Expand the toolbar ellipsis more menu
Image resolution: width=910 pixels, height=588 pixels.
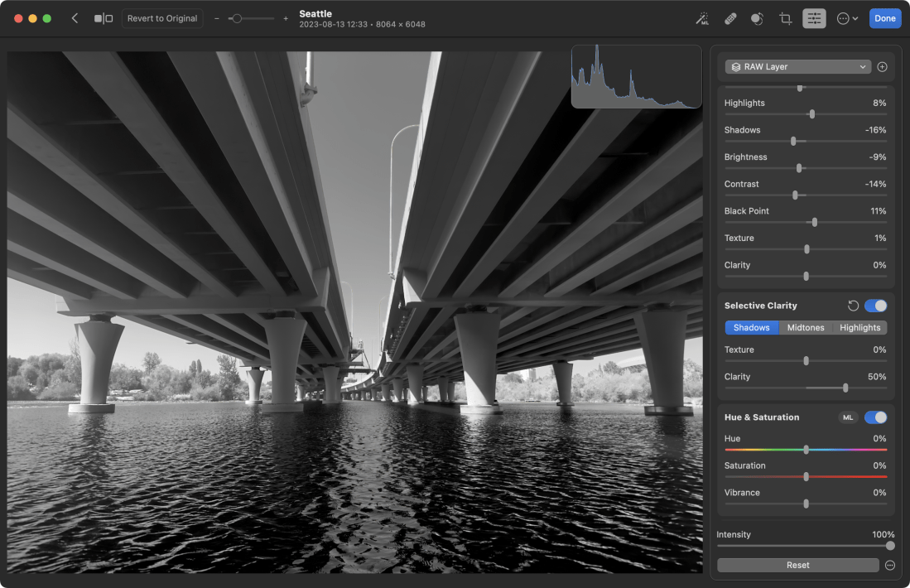[847, 18]
